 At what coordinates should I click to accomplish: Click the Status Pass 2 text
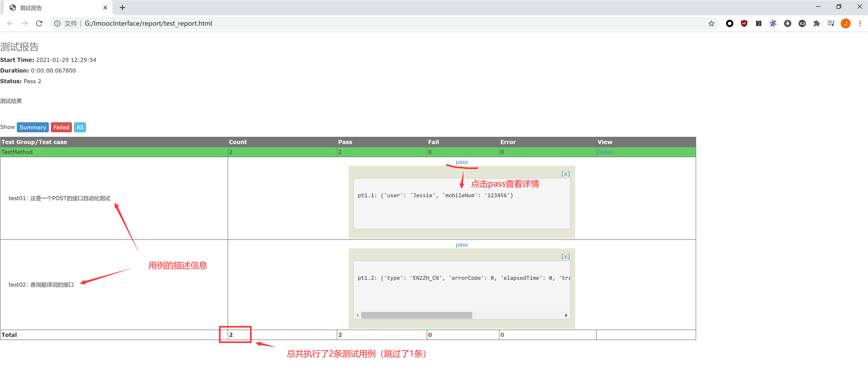click(21, 82)
